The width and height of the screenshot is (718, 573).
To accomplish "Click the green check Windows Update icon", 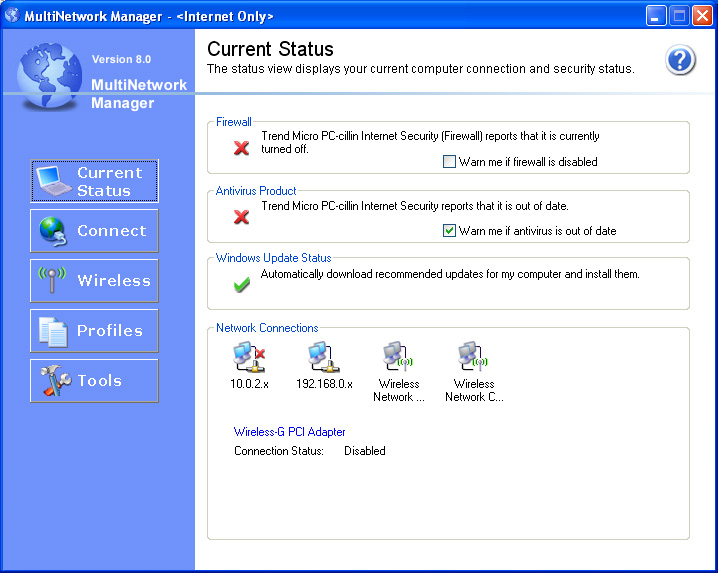I will point(241,285).
